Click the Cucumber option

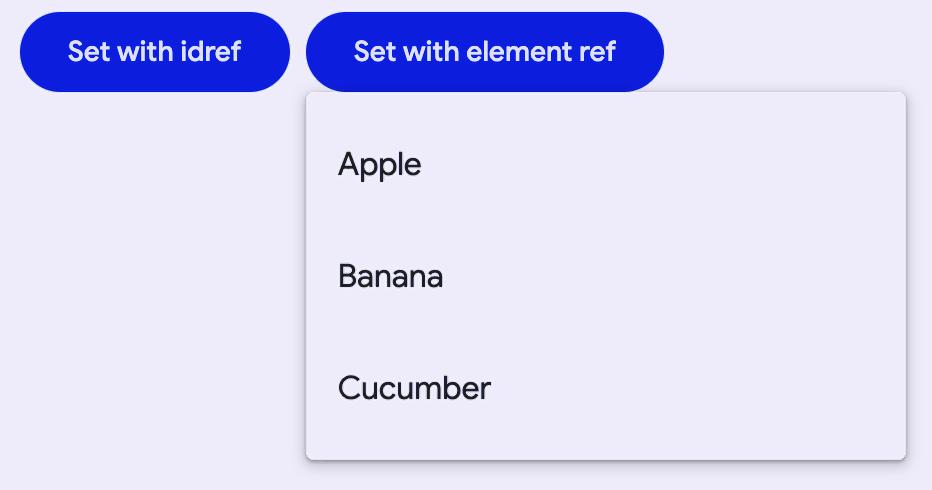pos(414,388)
